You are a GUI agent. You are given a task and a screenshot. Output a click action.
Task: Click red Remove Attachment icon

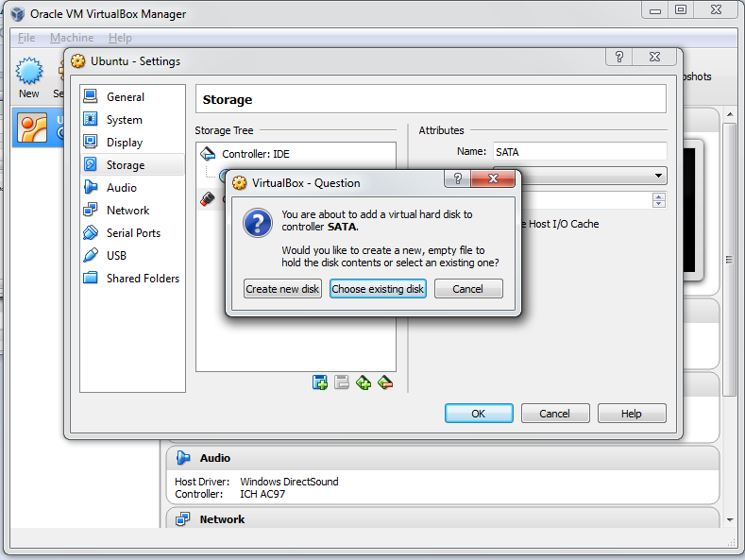(385, 382)
